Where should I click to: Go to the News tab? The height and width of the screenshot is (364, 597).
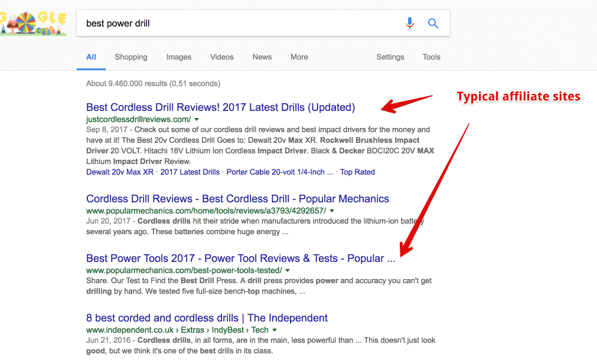262,57
